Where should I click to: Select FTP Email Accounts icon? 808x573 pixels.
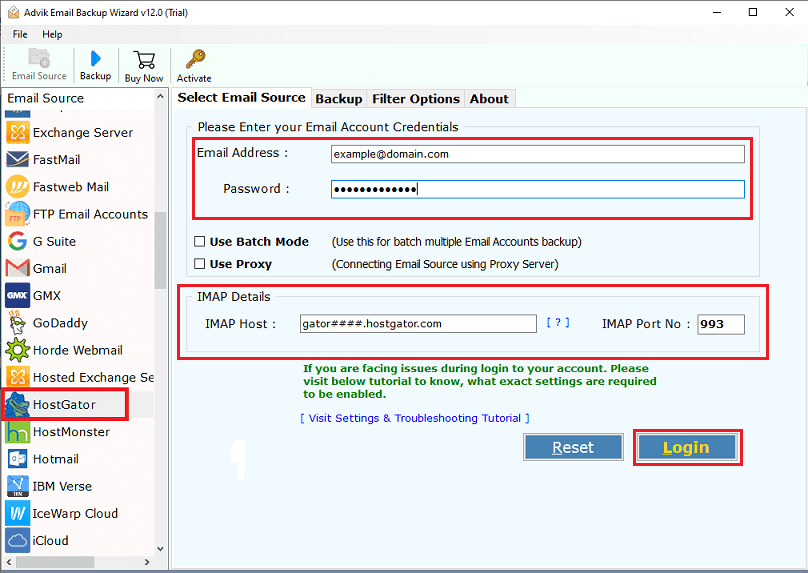point(18,214)
